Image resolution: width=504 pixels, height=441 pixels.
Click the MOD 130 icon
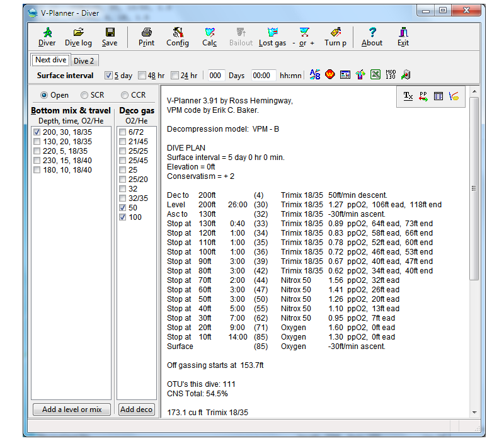tap(391, 75)
